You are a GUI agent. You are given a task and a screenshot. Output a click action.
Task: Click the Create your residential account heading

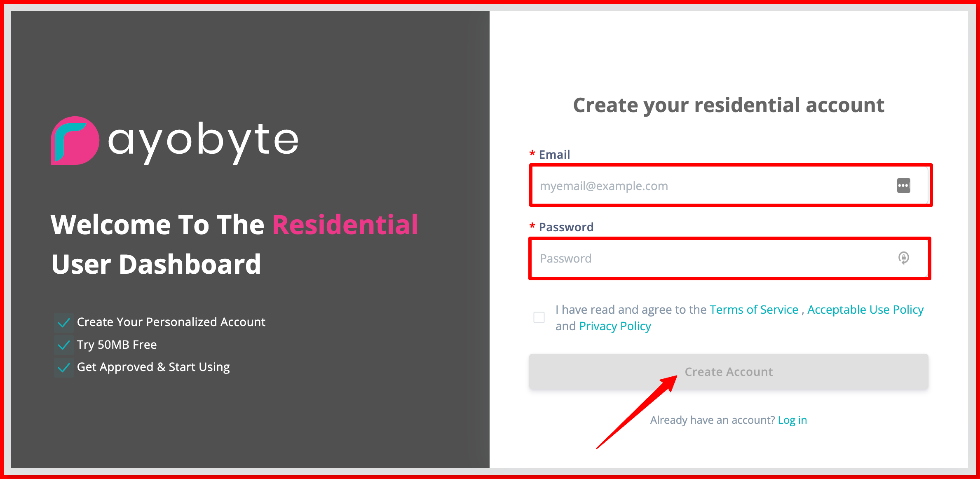pyautogui.click(x=729, y=105)
